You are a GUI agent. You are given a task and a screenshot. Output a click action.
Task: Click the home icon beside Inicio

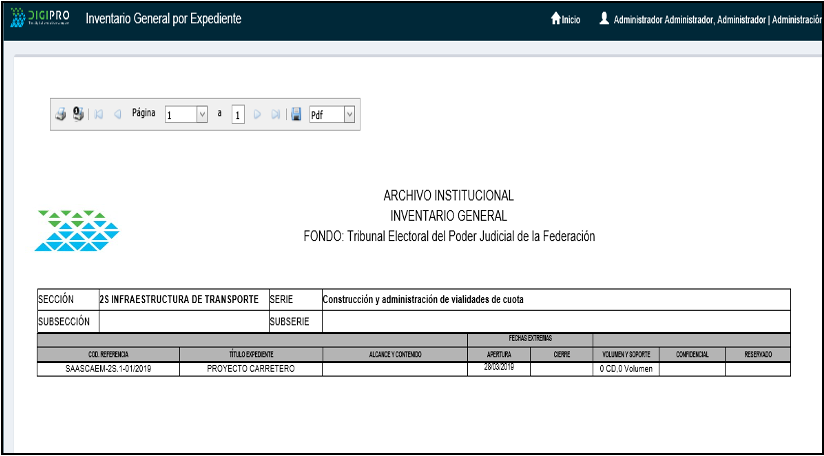[x=556, y=19]
